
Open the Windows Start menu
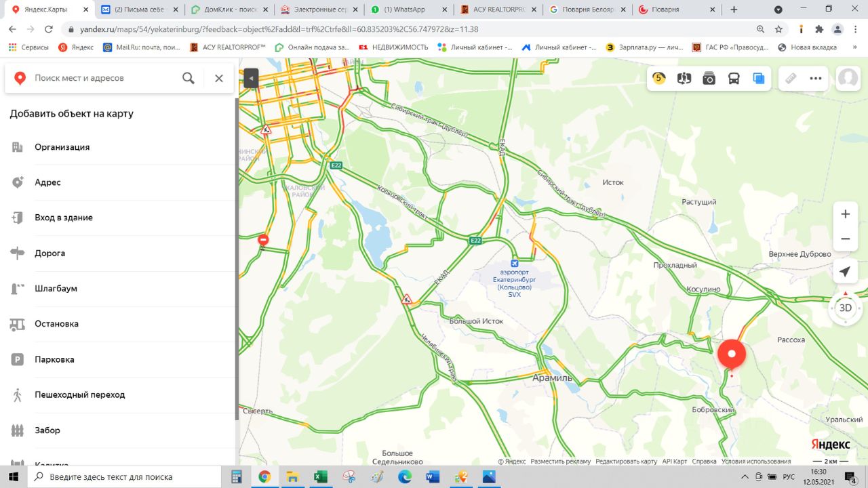pos(15,476)
